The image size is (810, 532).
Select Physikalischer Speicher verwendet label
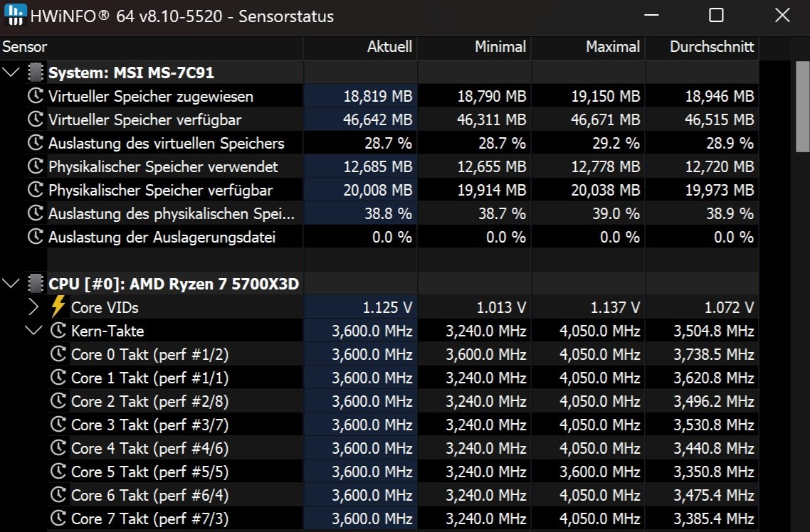pos(163,166)
